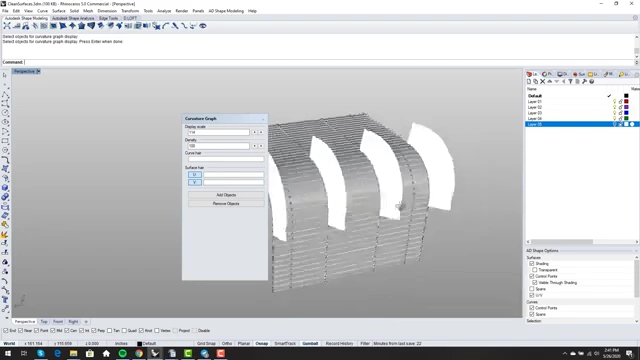The image size is (640, 360).
Task: Open Skype from the taskbar
Action: (40, 353)
